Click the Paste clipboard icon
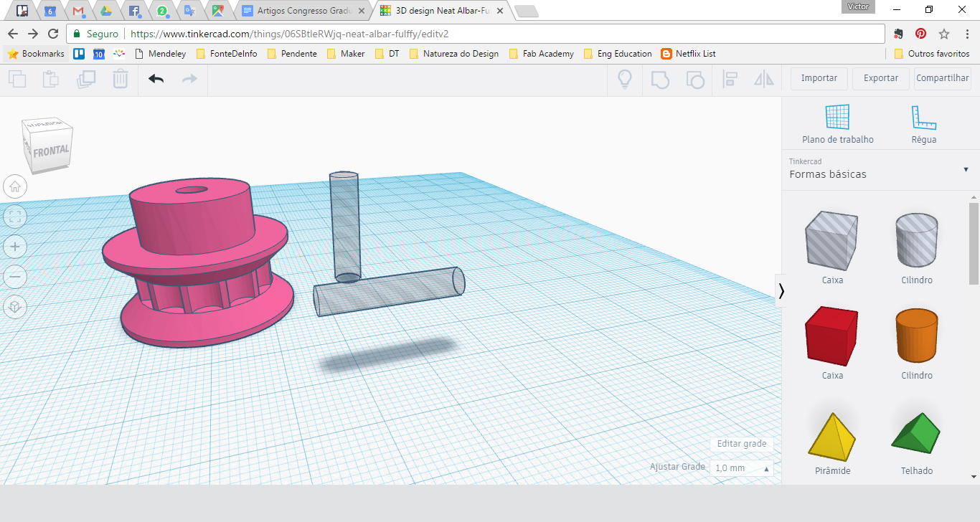 [x=51, y=79]
